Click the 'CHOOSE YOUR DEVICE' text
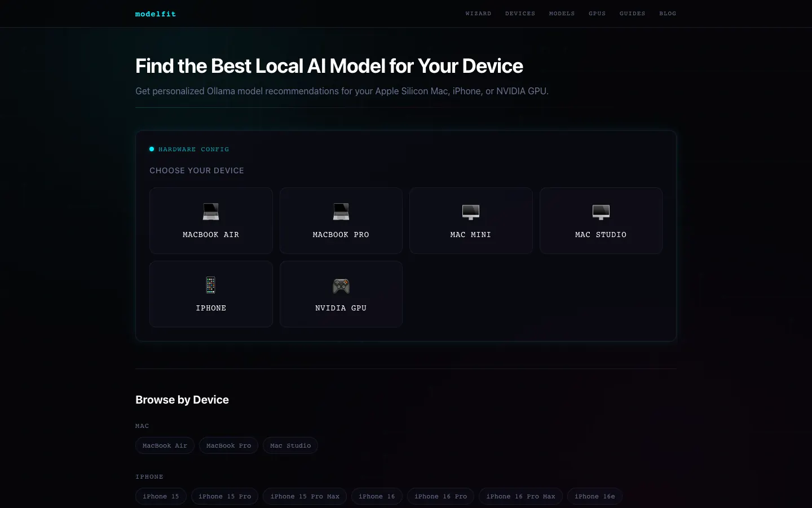 [x=197, y=170]
